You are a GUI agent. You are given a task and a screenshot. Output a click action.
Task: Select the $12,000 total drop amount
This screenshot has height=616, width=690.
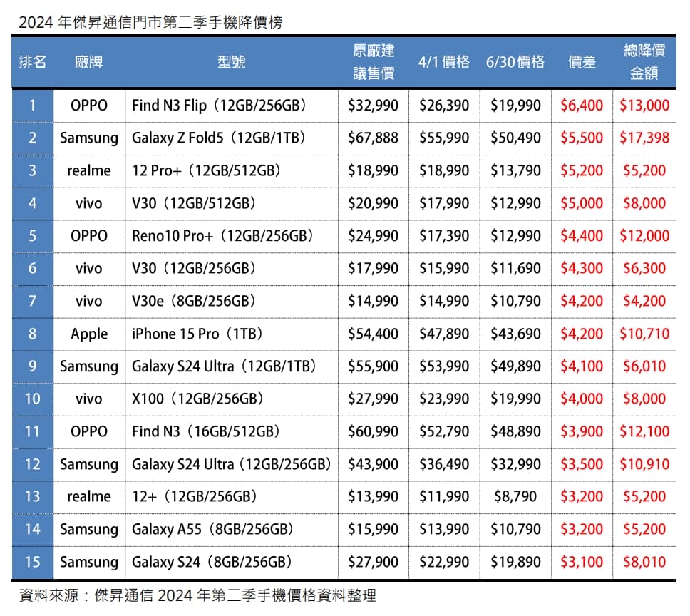click(644, 236)
